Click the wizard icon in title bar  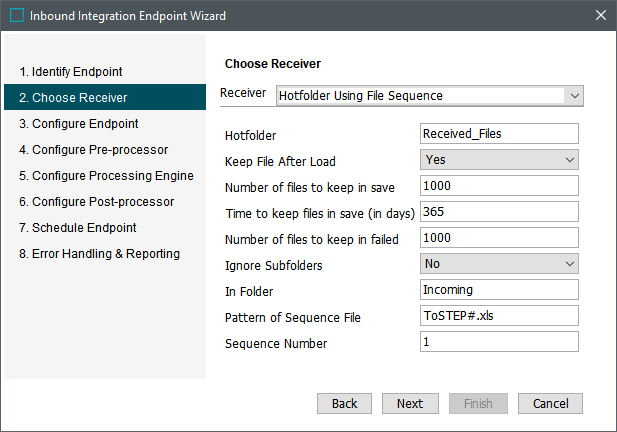click(x=16, y=16)
